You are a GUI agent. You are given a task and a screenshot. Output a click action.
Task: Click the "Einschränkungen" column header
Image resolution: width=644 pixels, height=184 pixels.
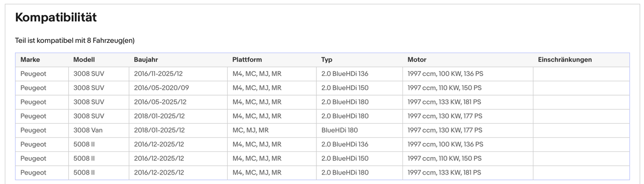point(565,60)
